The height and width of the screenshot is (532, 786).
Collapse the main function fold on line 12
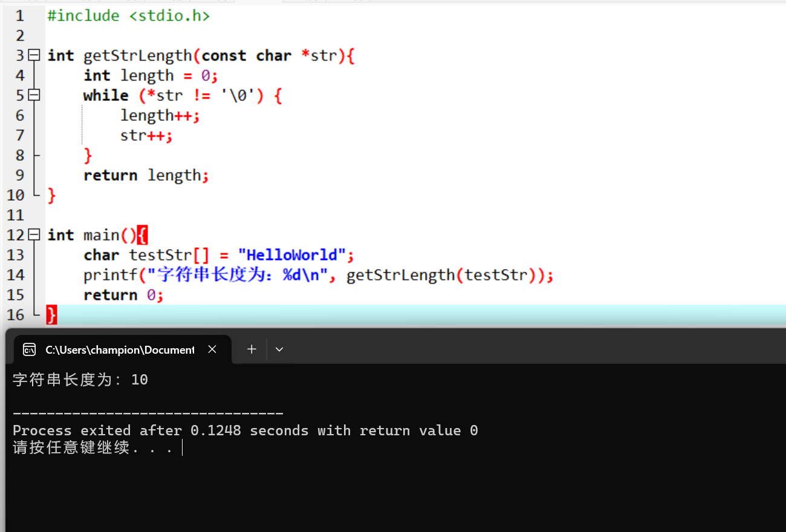click(x=34, y=235)
